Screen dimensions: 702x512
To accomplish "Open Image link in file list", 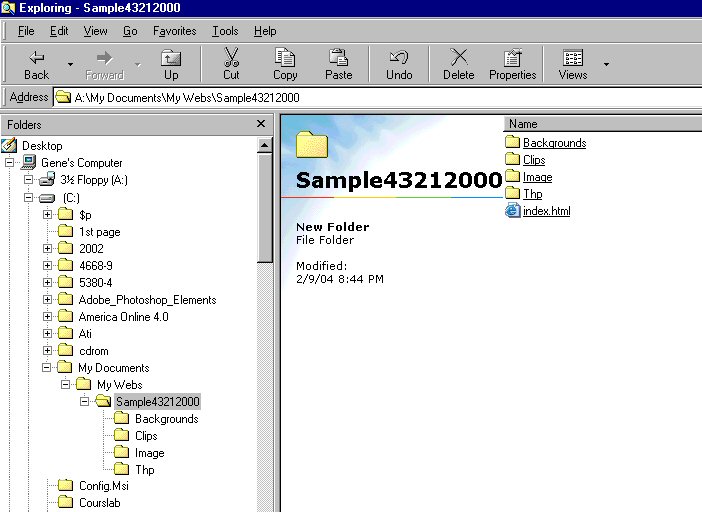I will coord(537,177).
